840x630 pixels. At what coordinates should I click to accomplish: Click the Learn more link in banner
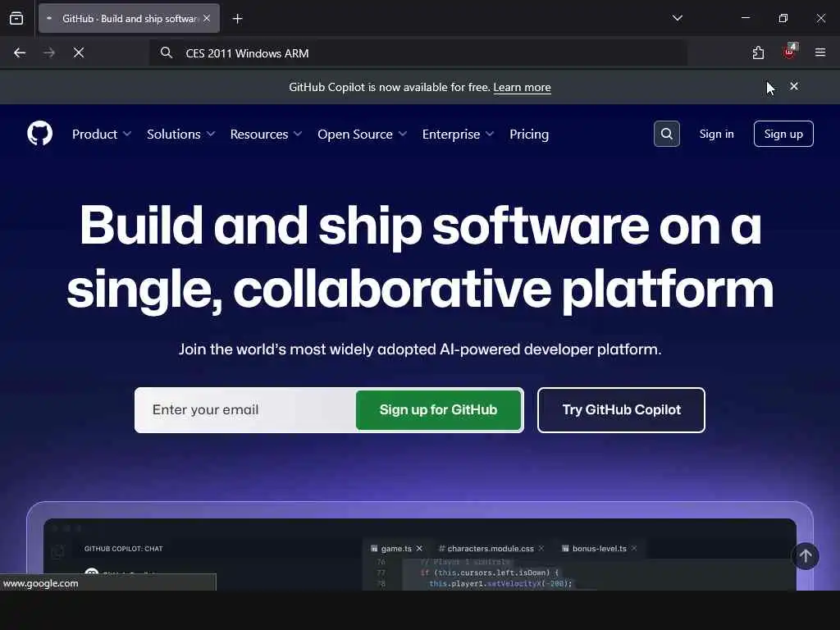click(x=522, y=87)
